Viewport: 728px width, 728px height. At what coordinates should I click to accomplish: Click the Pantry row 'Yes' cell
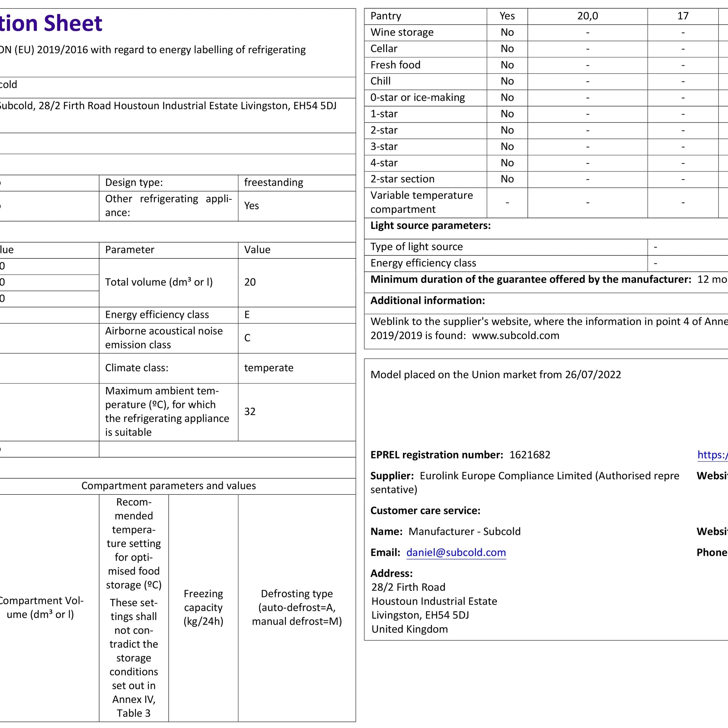click(507, 16)
